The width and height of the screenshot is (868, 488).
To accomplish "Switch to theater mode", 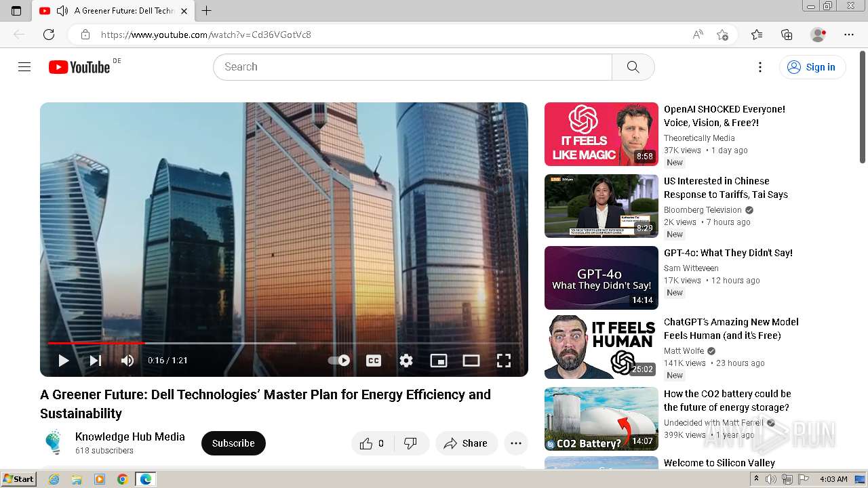I will point(471,361).
